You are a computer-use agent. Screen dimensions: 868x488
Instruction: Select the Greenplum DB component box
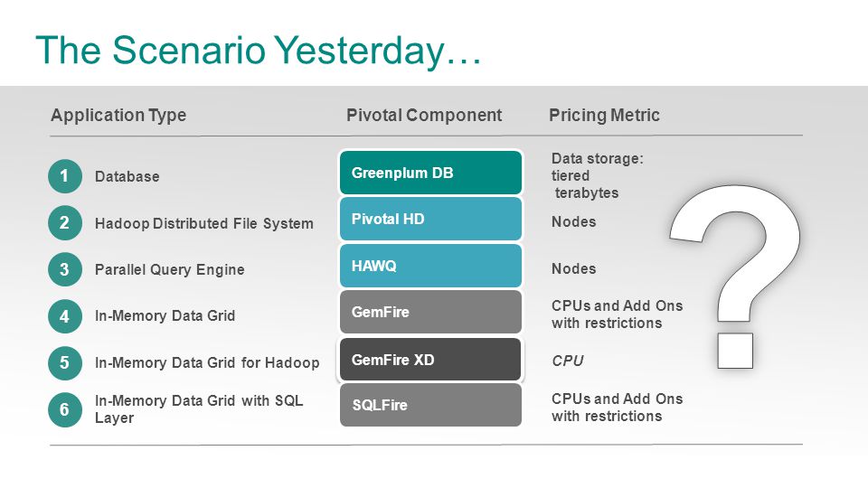tap(430, 173)
